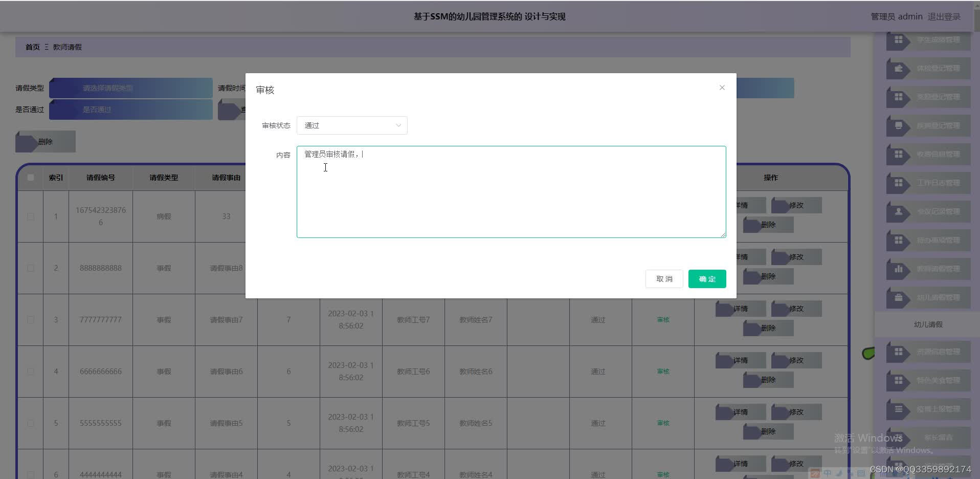The width and height of the screenshot is (980, 479).
Task: Confirm the review with 确定 button
Action: pos(707,279)
